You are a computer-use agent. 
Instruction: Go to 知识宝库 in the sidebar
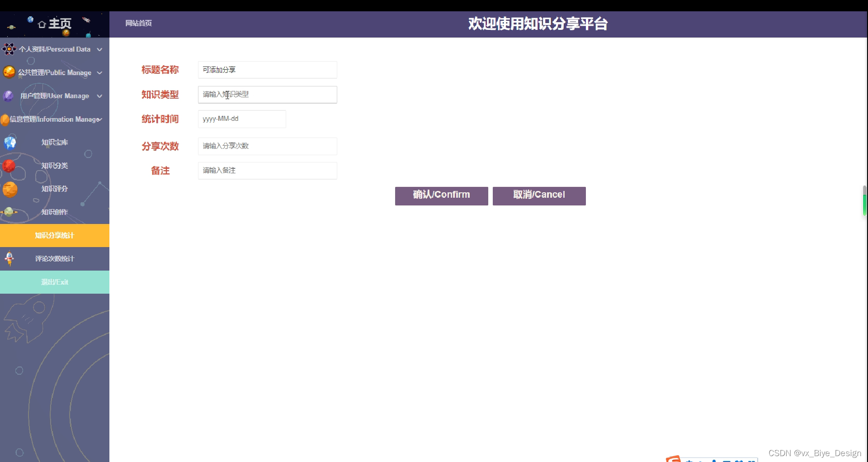[x=55, y=143]
